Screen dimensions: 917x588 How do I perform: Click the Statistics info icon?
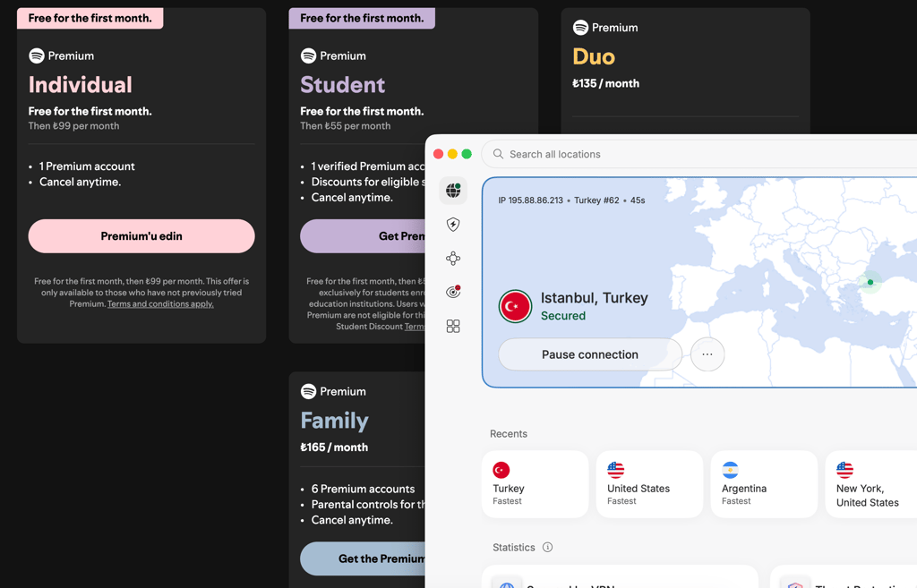pos(547,547)
